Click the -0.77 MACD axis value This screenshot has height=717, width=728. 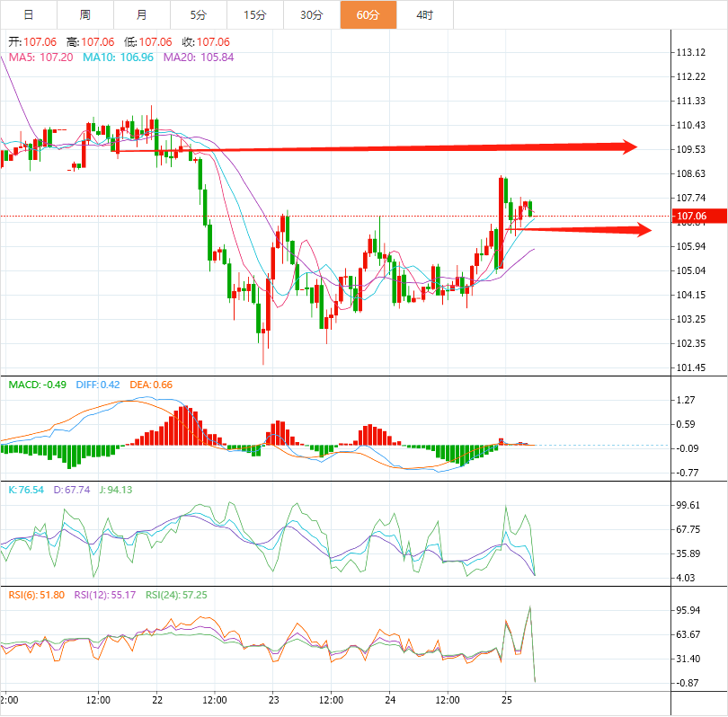688,473
